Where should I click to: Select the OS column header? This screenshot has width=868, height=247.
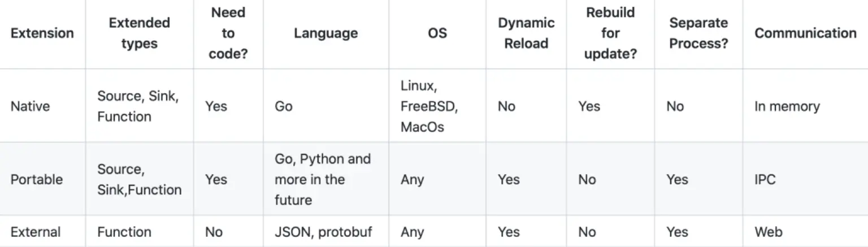tap(437, 33)
